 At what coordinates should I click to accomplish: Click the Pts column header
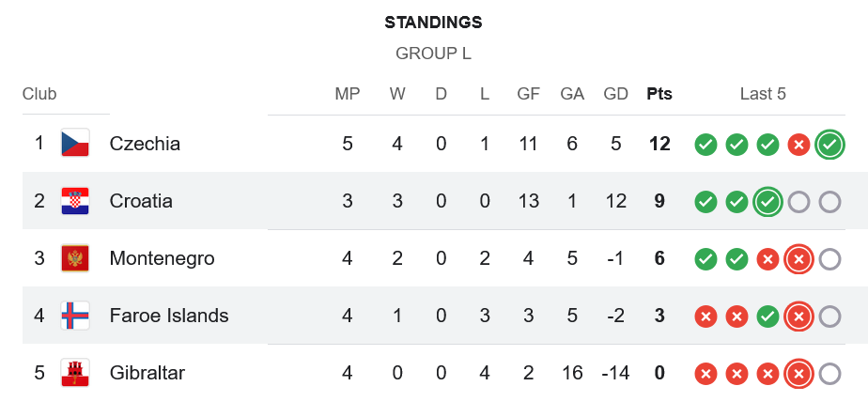coord(659,94)
